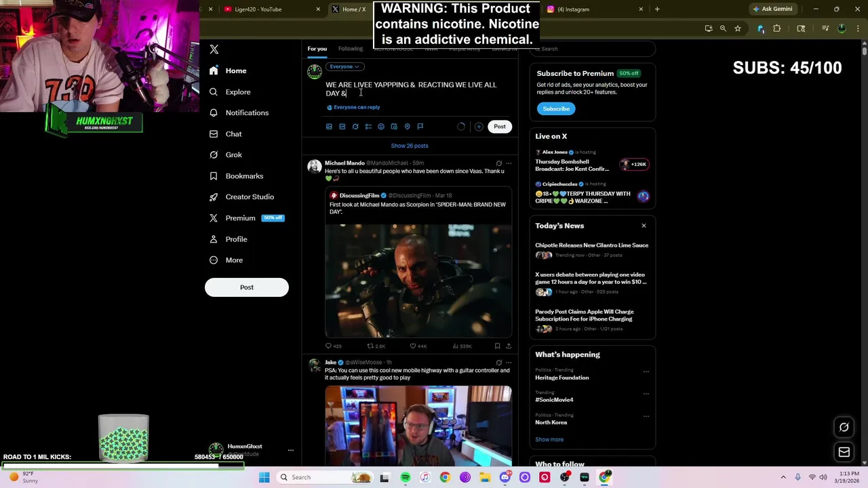Like Michael Mando's post
Image resolution: width=868 pixels, height=488 pixels.
coord(418,346)
